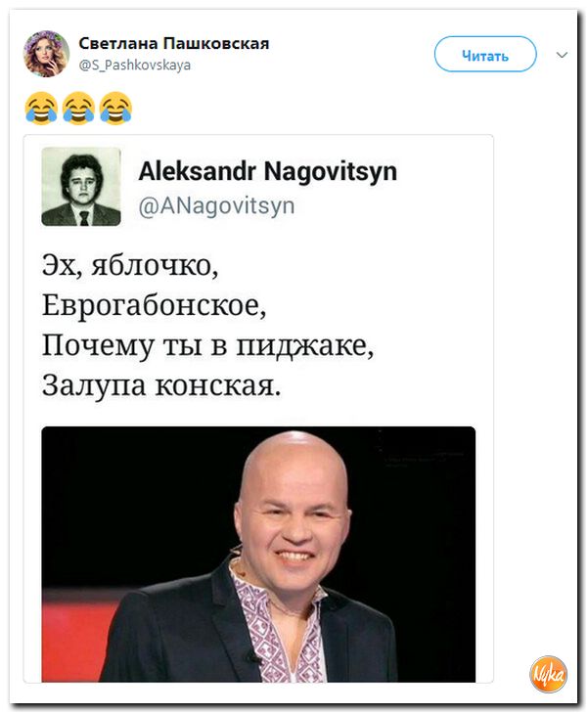588x714 pixels.
Task: Click the line "Эх, яблочко,"
Action: pyautogui.click(x=130, y=265)
